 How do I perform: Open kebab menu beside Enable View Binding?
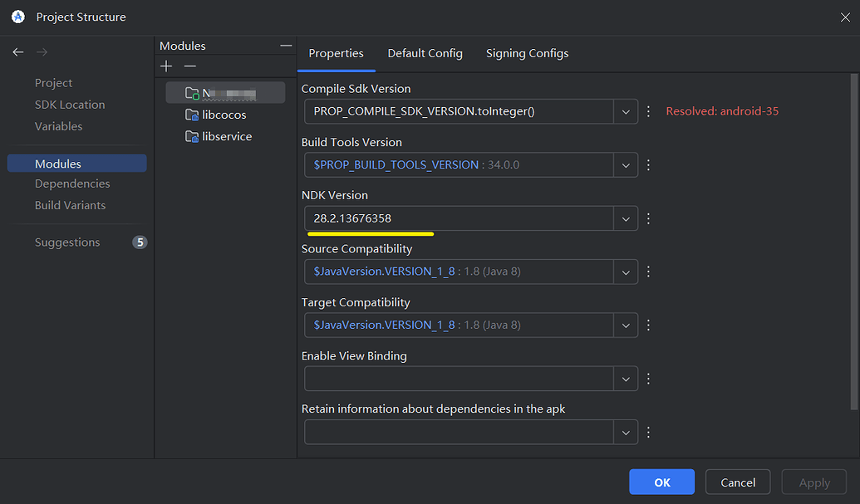click(648, 379)
